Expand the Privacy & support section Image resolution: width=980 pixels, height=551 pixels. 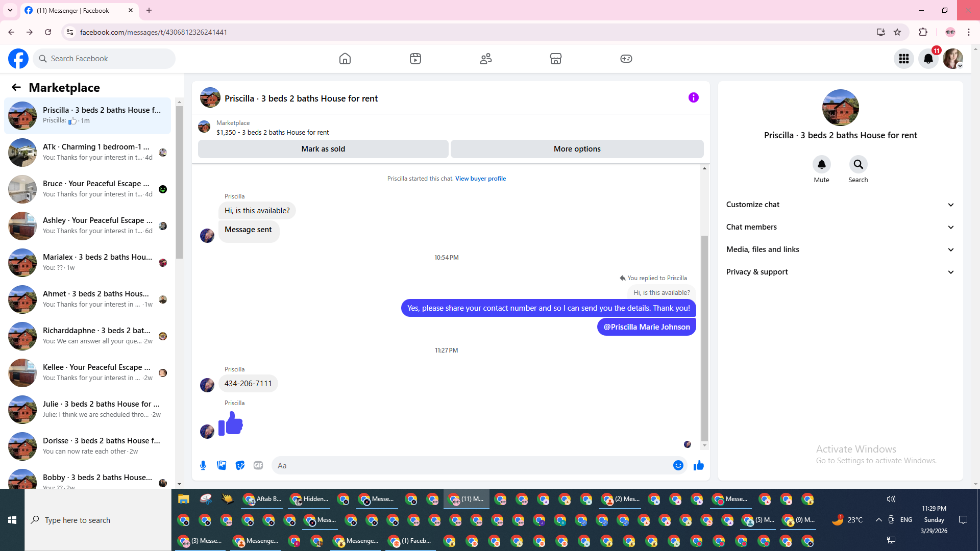(840, 272)
